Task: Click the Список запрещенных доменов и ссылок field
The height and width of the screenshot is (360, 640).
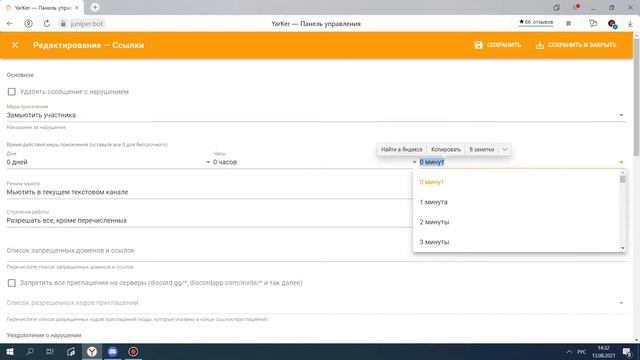Action: (x=316, y=251)
